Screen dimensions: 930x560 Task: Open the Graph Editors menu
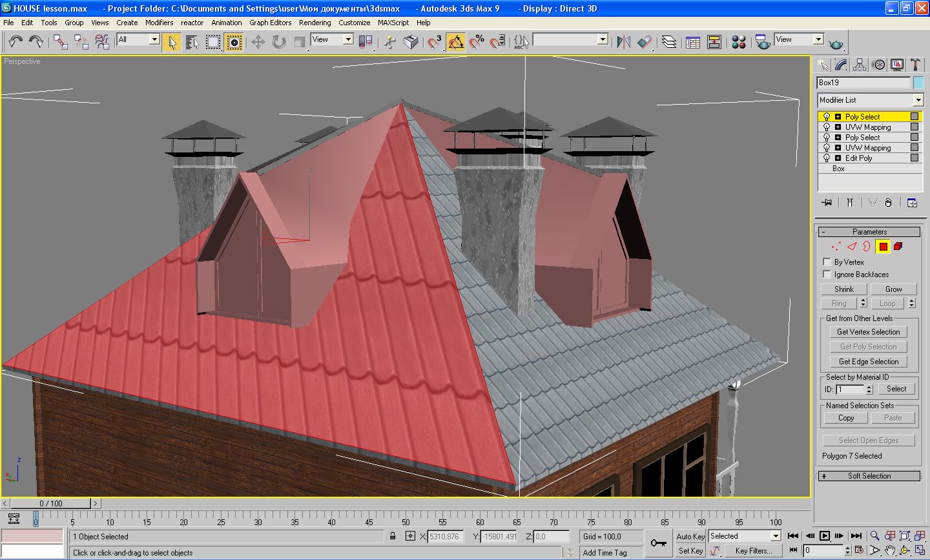coord(271,23)
